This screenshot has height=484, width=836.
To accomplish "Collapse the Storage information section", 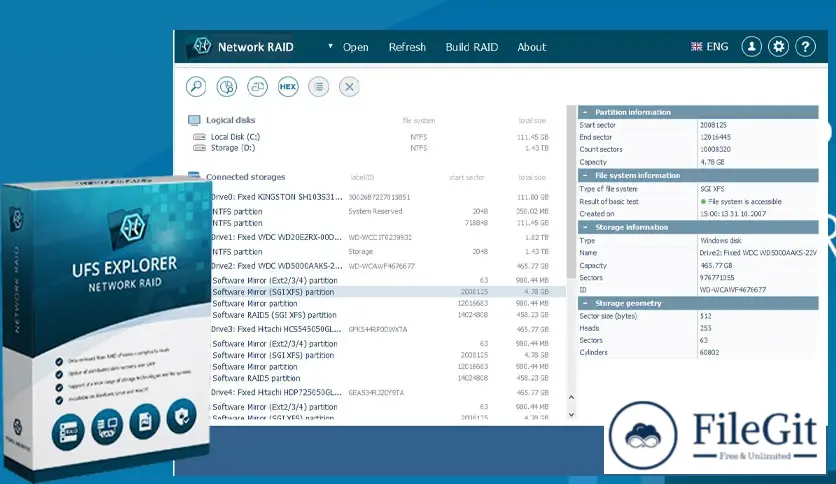I will point(585,227).
